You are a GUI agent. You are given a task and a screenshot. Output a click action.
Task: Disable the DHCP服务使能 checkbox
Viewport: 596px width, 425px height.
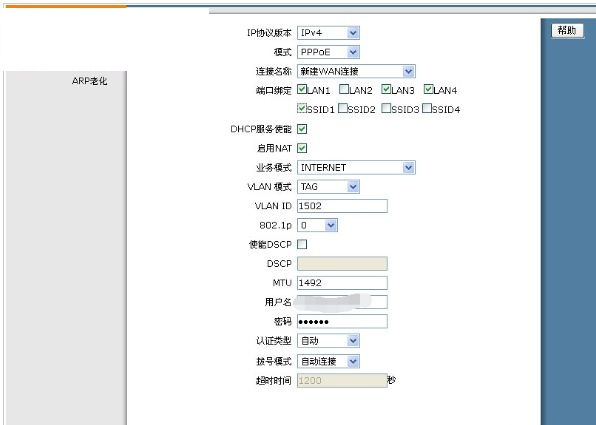click(302, 129)
